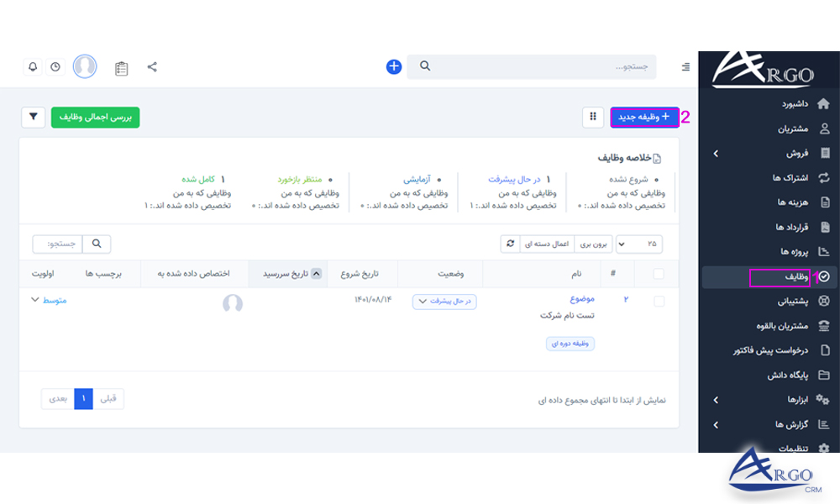The image size is (840, 504).
Task: Click the share icon in the top bar
Action: (x=152, y=66)
